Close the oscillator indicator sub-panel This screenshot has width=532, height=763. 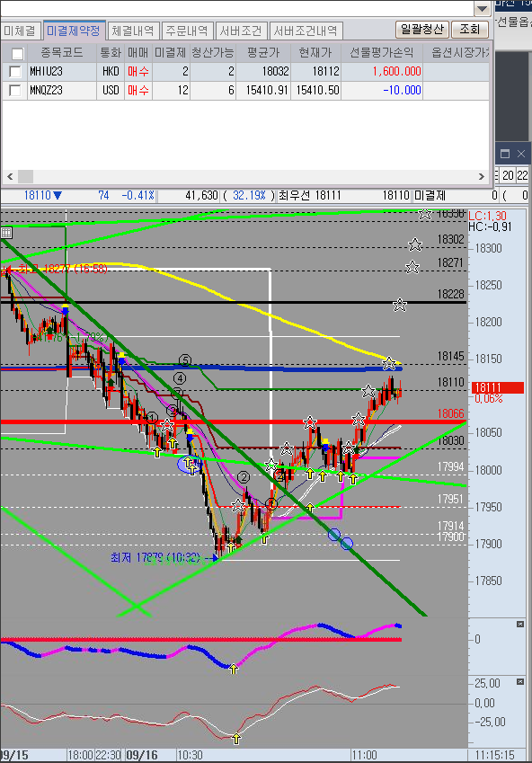point(520,625)
